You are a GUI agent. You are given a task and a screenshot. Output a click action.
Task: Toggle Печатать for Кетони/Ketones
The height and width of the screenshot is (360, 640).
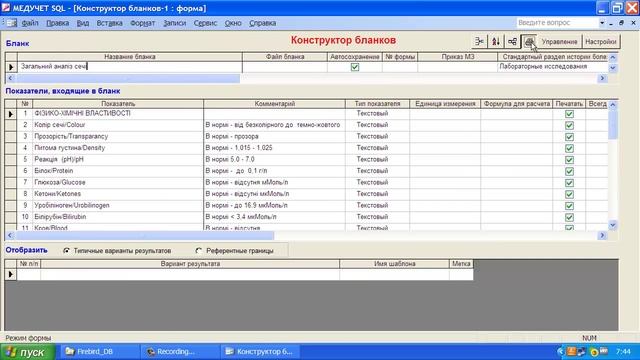(569, 194)
